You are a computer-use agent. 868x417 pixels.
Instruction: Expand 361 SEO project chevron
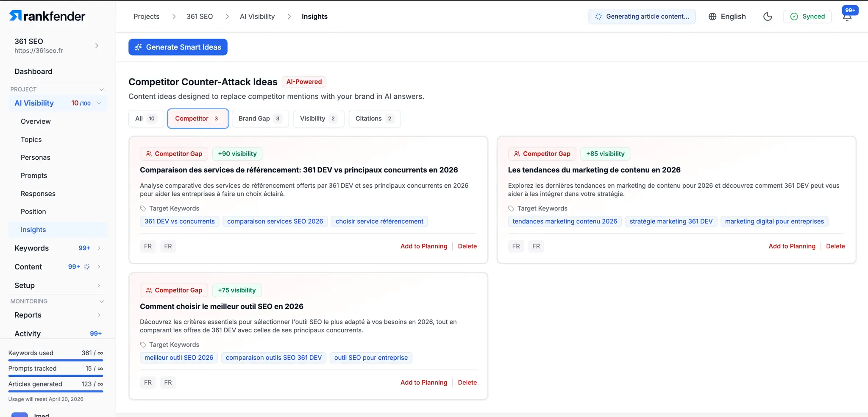(97, 45)
